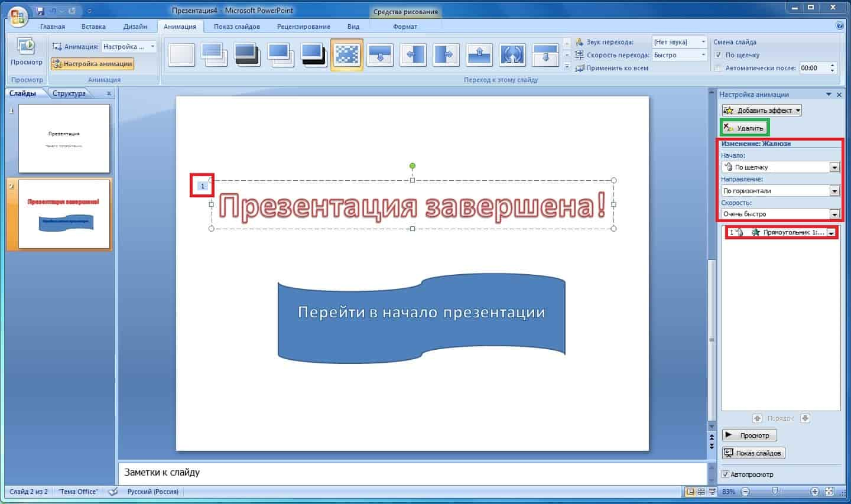Open Прямоугольник 1 effect options arrow
Image resolution: width=851 pixels, height=504 pixels.
(x=831, y=233)
